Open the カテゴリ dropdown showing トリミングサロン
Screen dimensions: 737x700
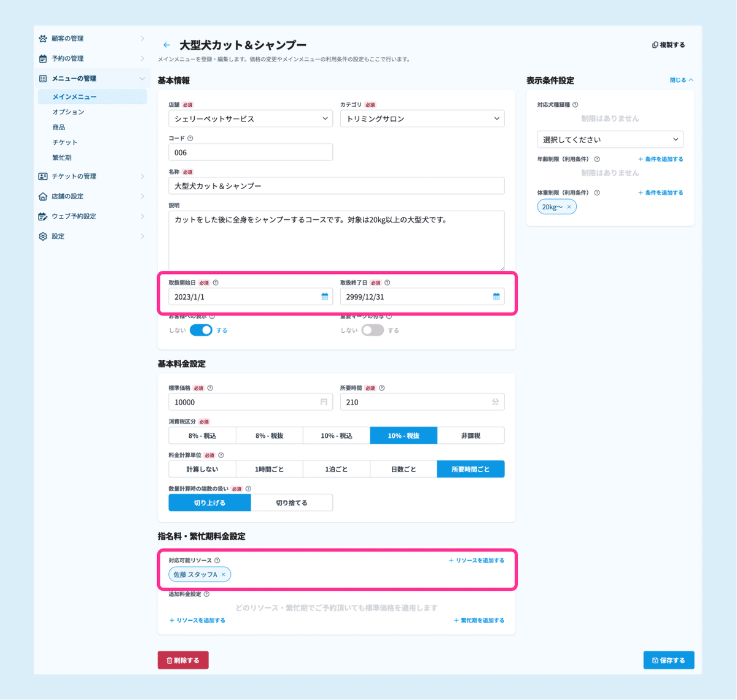tap(422, 119)
